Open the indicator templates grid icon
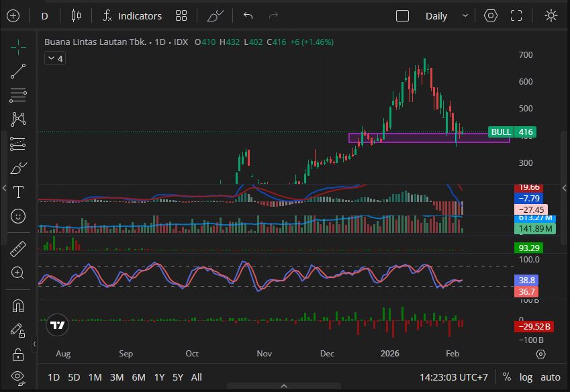 pyautogui.click(x=181, y=15)
